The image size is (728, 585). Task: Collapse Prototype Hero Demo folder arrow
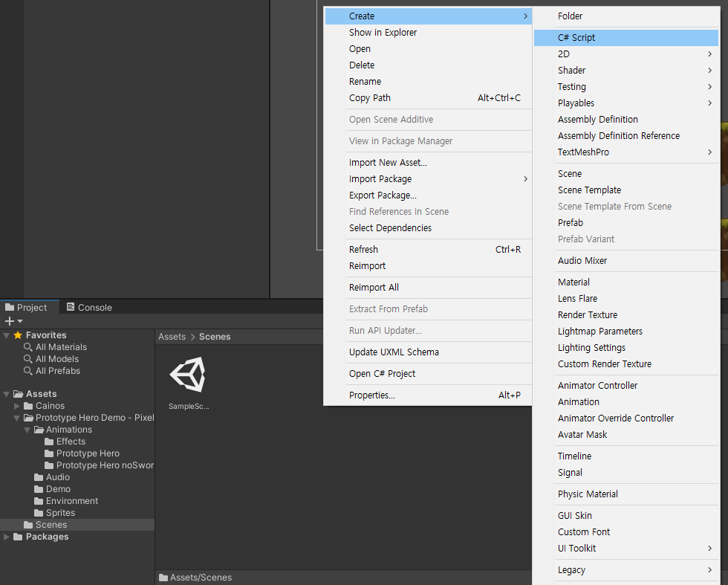16,418
